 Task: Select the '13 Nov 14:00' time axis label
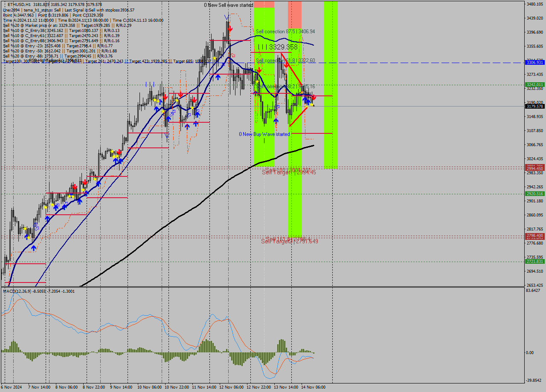pos(286,387)
